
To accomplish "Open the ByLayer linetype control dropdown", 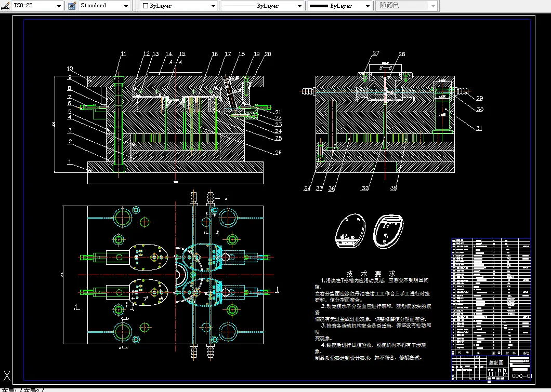I will 299,6.
